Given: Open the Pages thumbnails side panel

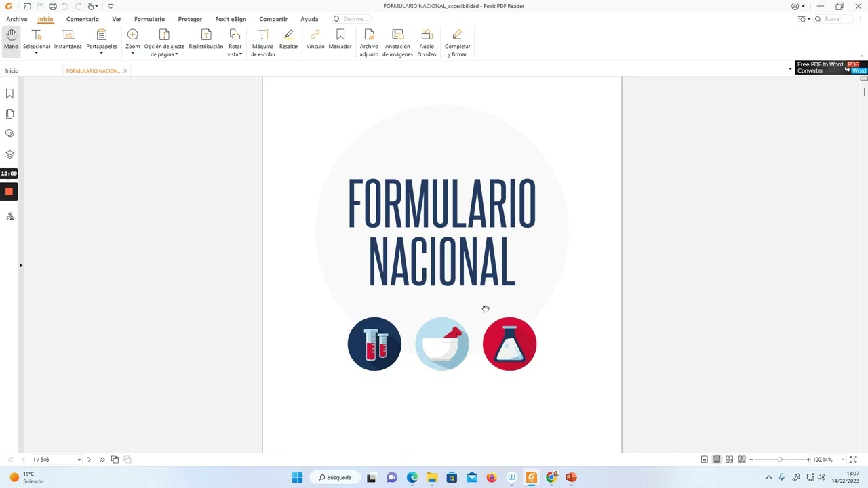Looking at the screenshot, I should (9, 114).
